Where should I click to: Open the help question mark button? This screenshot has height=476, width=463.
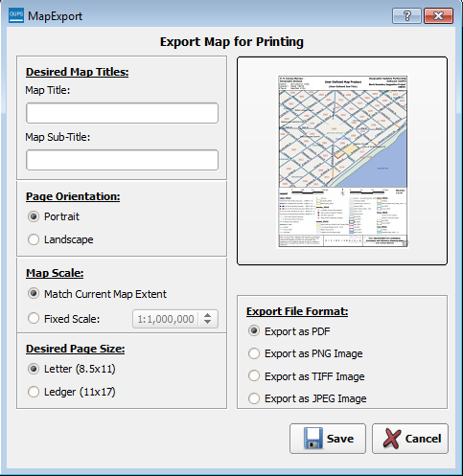(x=406, y=15)
